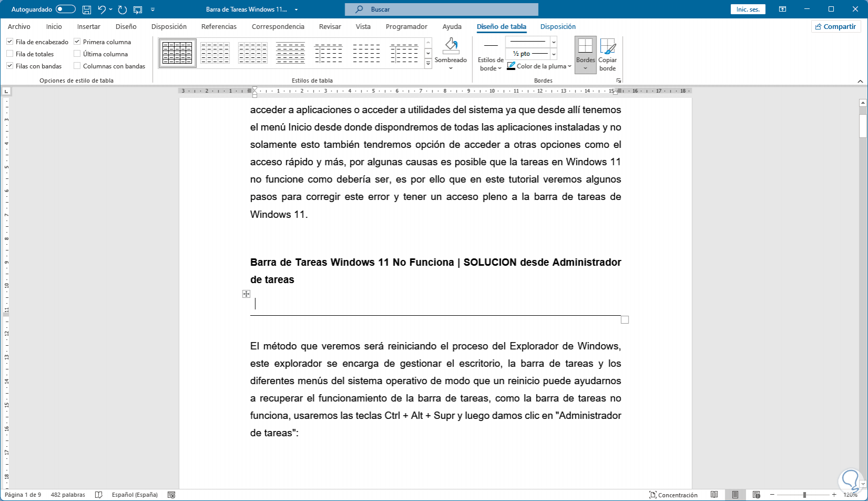Open the Insertar tab

click(x=88, y=26)
